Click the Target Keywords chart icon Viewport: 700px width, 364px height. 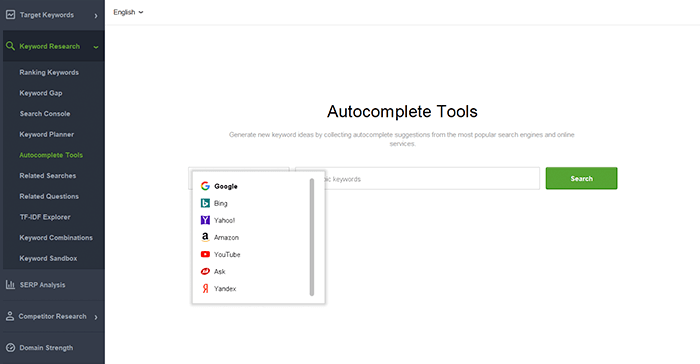coord(10,15)
